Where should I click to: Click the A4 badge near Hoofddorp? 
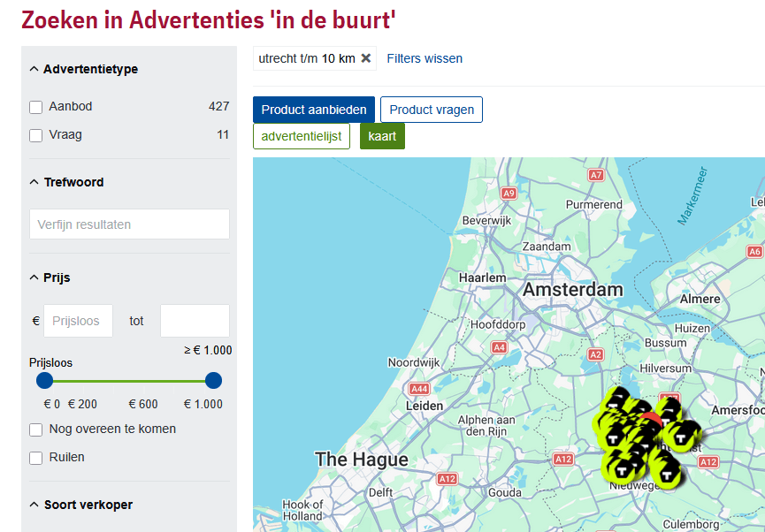498,348
